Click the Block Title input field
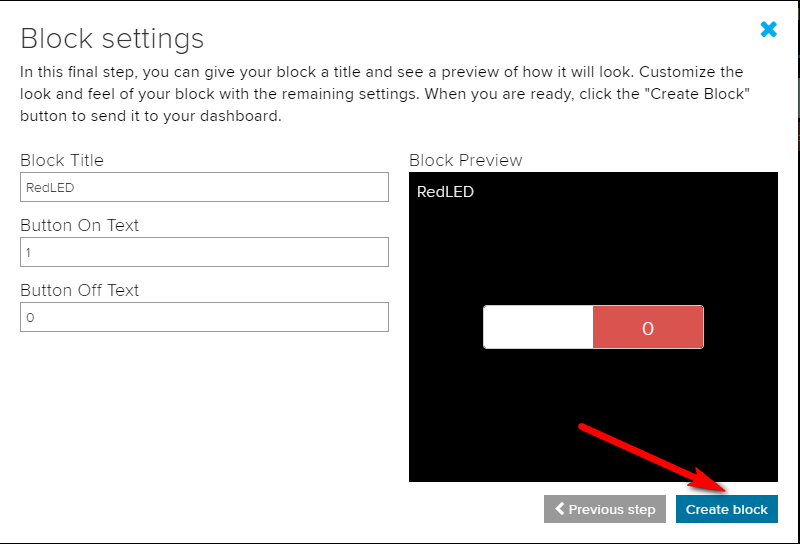This screenshot has height=544, width=800. (x=204, y=187)
